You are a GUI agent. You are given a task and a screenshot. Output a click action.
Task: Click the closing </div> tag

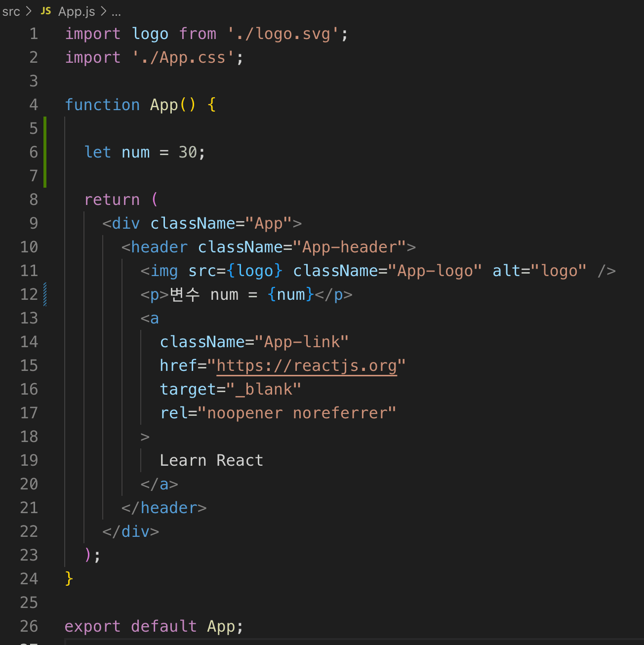click(x=131, y=531)
